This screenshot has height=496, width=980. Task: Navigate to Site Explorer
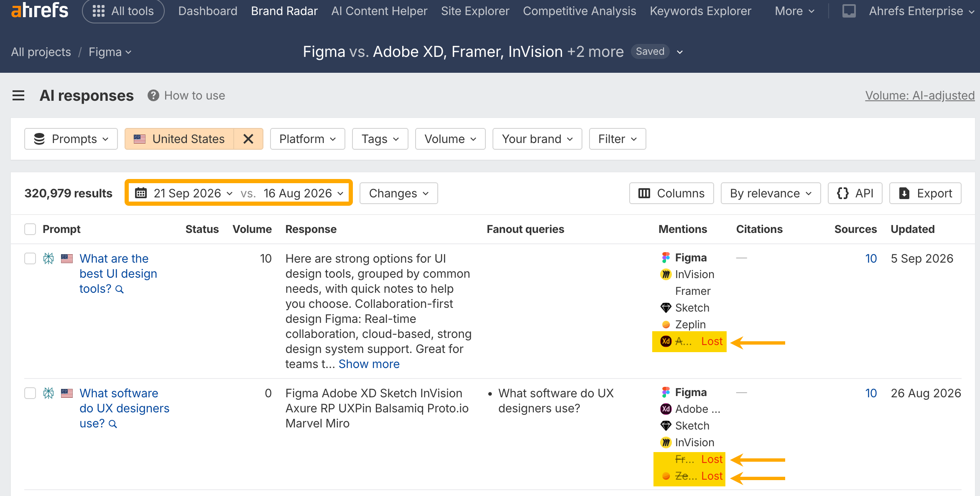pos(475,11)
